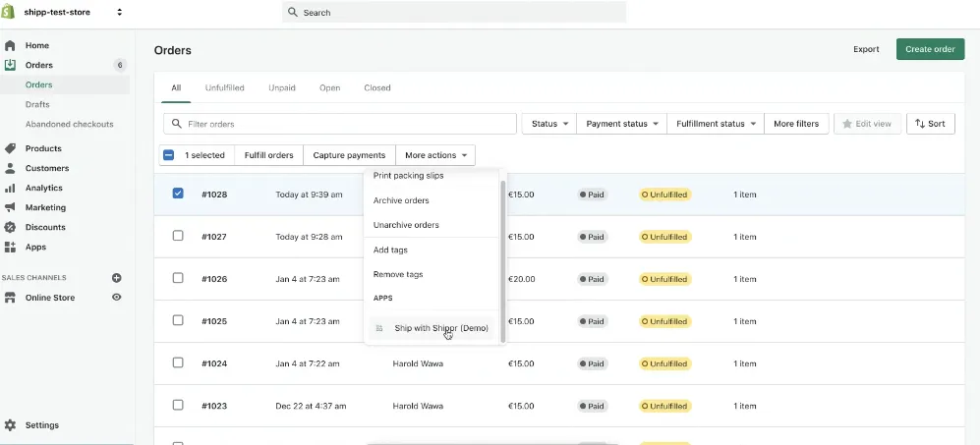Select order #1026 checkbox
This screenshot has width=980, height=445.
click(178, 278)
